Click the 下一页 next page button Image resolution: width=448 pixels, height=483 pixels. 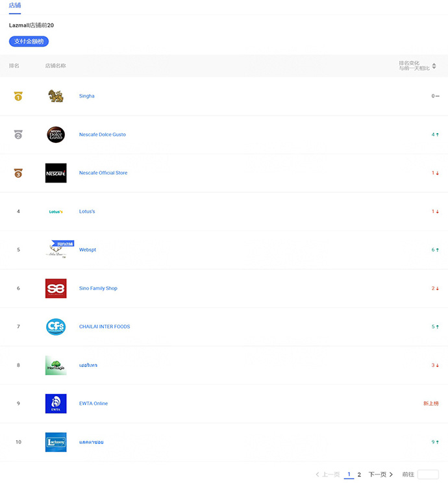point(381,475)
